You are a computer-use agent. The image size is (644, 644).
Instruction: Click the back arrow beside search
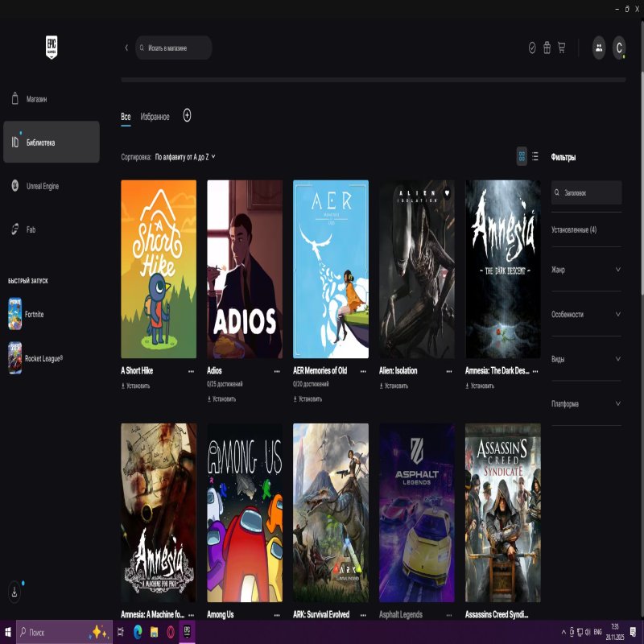click(x=126, y=48)
